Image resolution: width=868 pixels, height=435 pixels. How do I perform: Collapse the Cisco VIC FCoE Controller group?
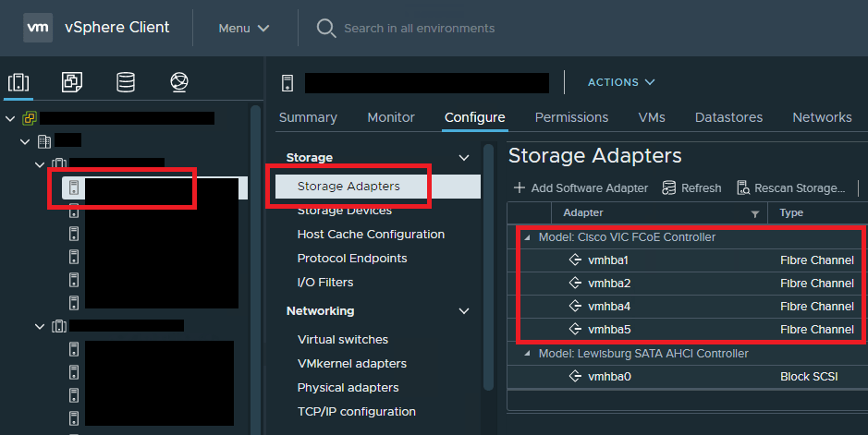[x=527, y=237]
